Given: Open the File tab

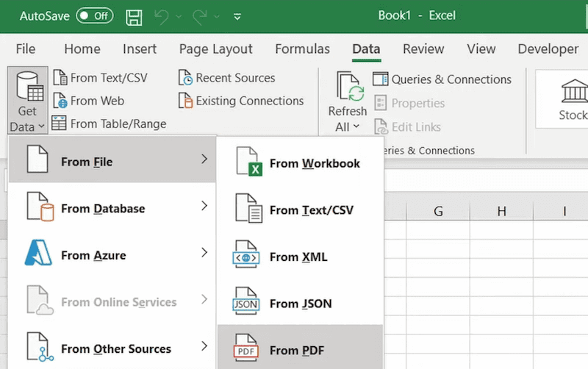Looking at the screenshot, I should tap(26, 49).
